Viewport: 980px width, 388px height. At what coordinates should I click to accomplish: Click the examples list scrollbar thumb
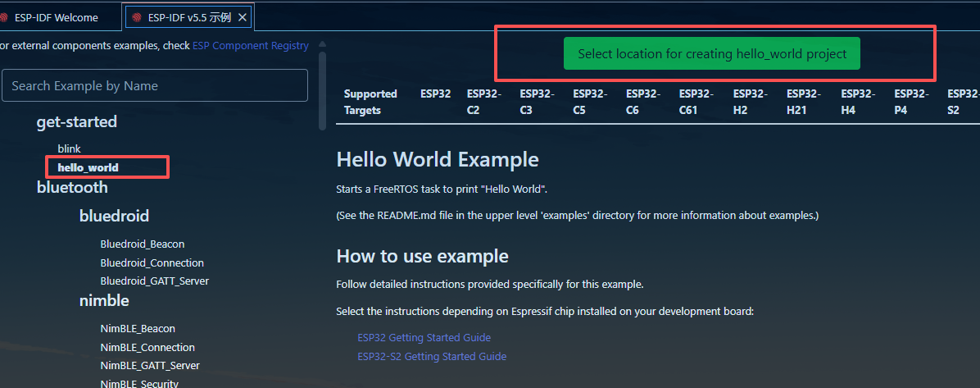pos(323,91)
